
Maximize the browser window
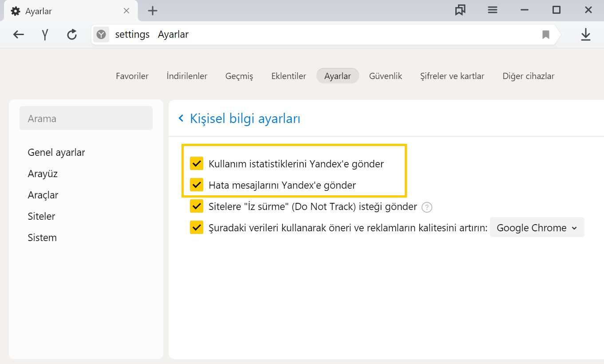[557, 10]
